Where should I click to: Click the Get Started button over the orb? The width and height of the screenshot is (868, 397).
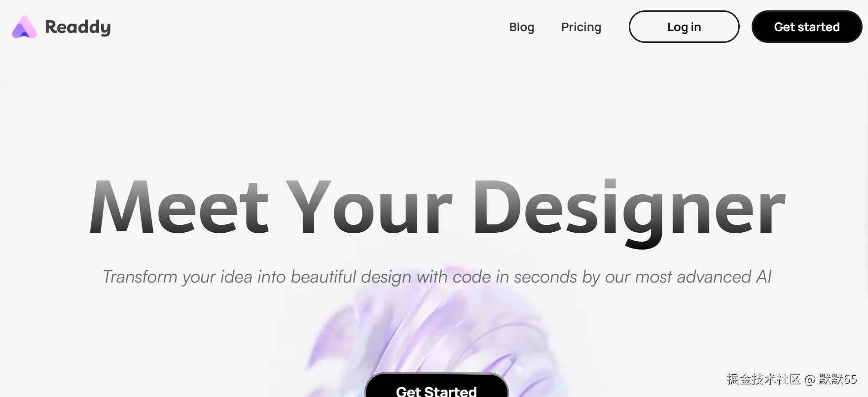point(436,386)
